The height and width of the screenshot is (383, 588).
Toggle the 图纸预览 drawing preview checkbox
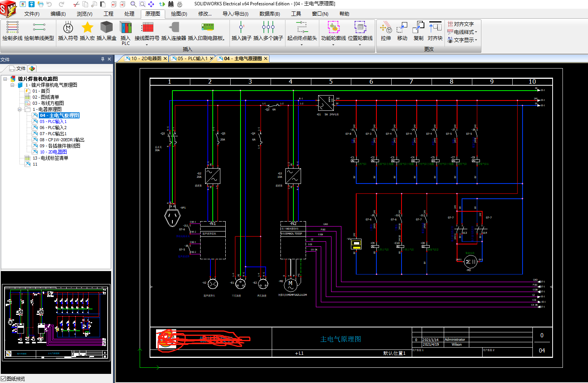tap(3, 379)
